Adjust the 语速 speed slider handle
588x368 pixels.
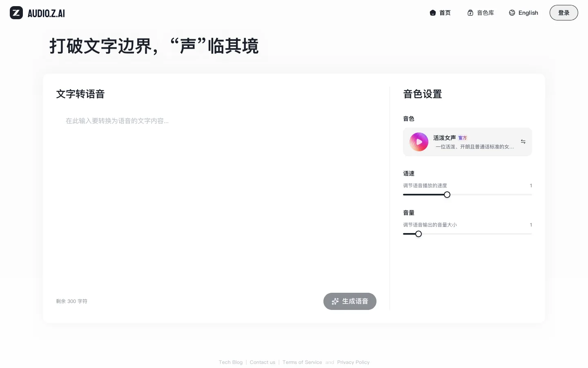(x=447, y=195)
